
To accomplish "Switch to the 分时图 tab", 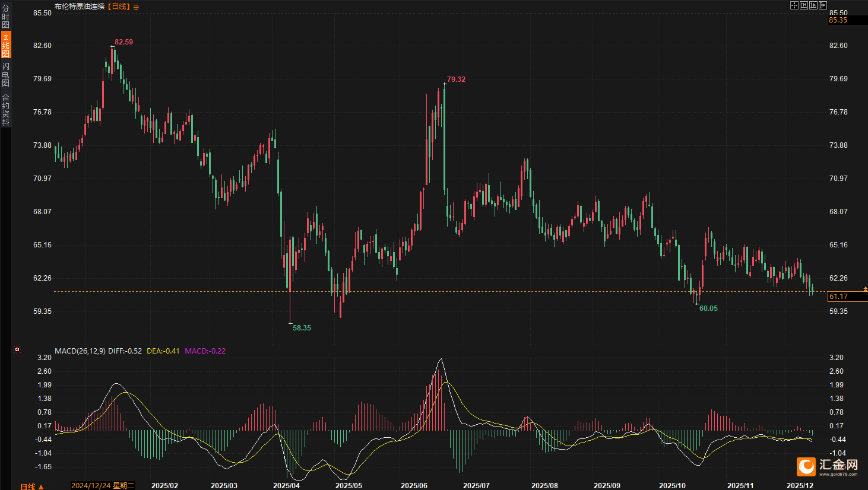I will [5, 17].
